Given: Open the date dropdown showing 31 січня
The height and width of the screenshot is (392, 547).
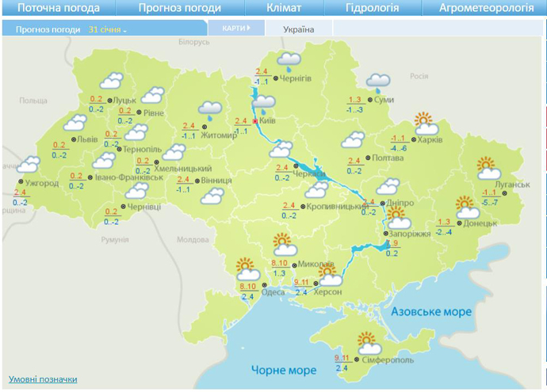Looking at the screenshot, I should pos(108,29).
